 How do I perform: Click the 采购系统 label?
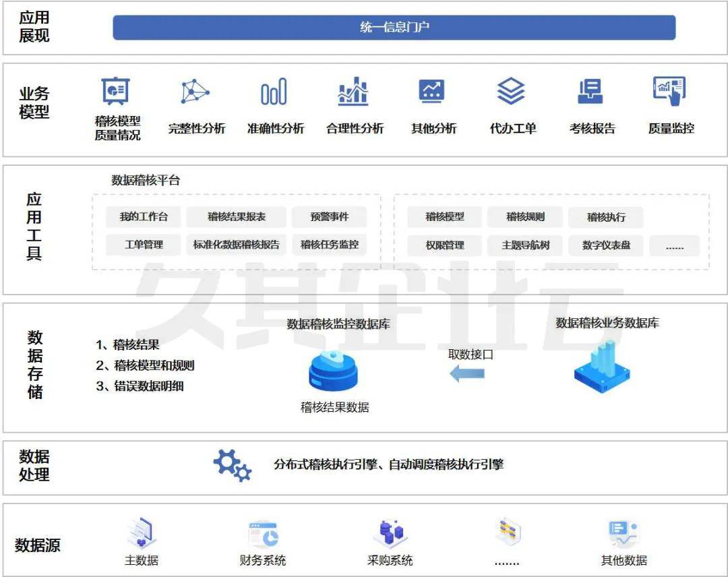tap(390, 561)
